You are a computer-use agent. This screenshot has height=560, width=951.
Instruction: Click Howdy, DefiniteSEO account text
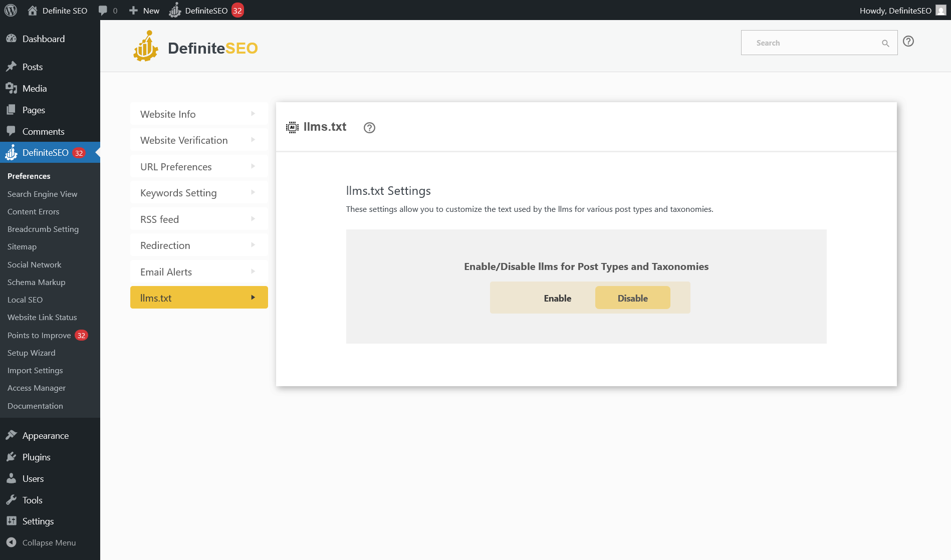tap(895, 11)
